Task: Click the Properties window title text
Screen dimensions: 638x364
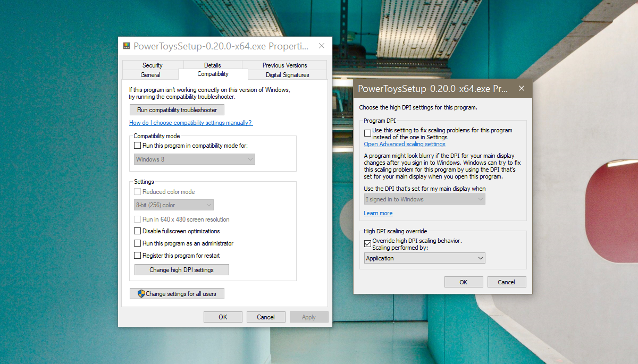Action: pyautogui.click(x=221, y=46)
